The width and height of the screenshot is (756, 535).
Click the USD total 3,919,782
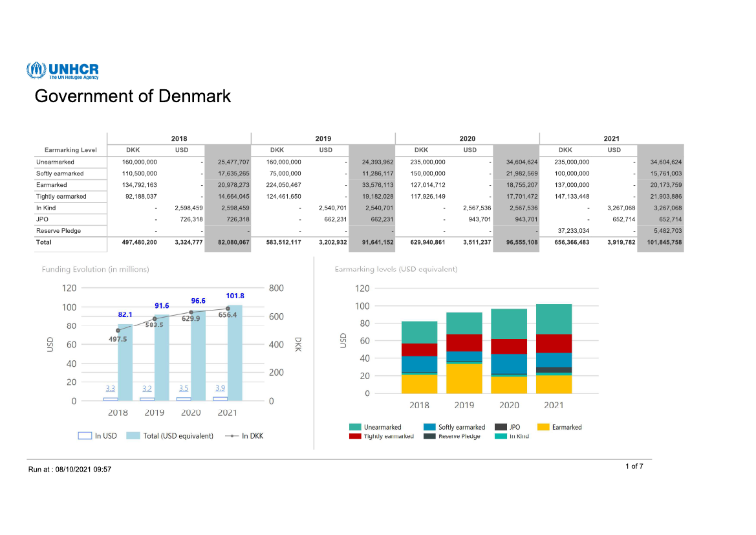click(621, 242)
